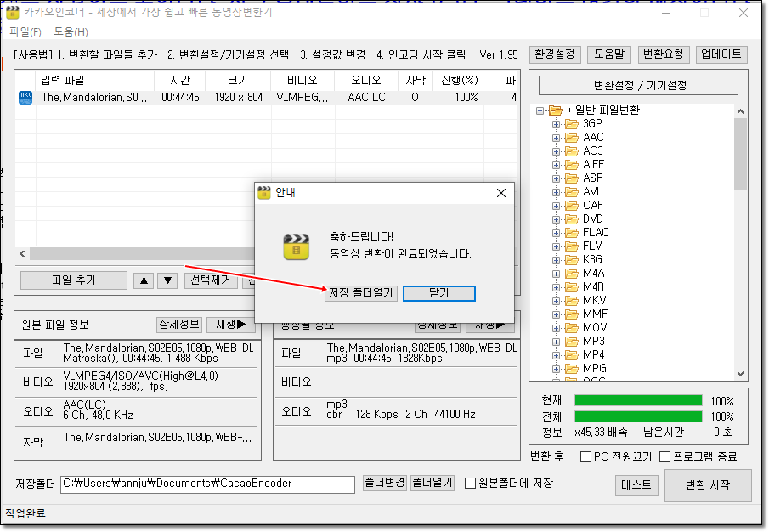Expand the MP4 tree node
Image resolution: width=769 pixels, height=532 pixels.
(x=556, y=355)
